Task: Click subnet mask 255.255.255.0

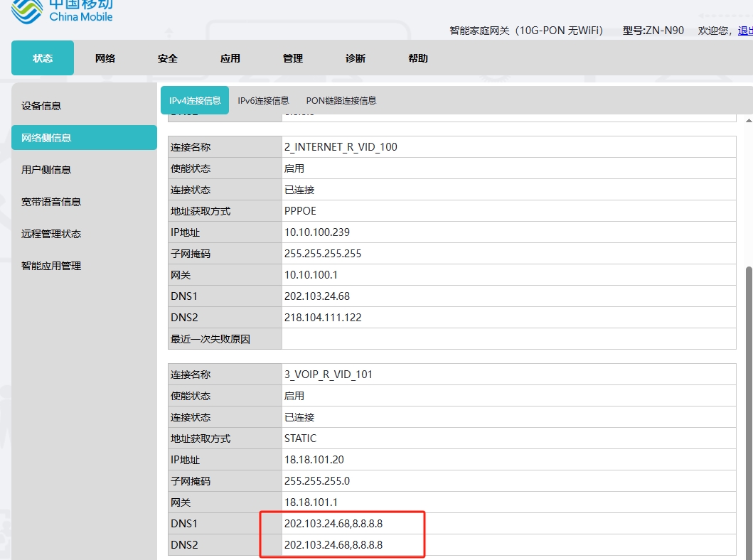Action: (x=317, y=481)
